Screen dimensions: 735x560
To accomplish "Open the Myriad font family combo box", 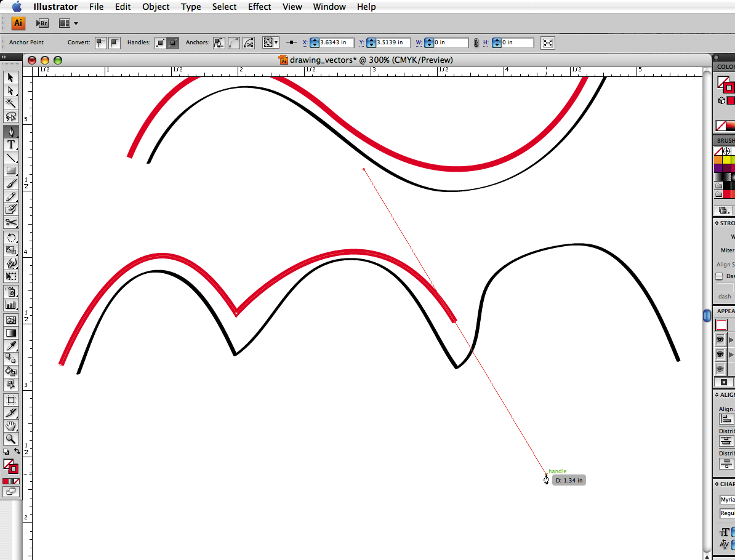I will (727, 500).
